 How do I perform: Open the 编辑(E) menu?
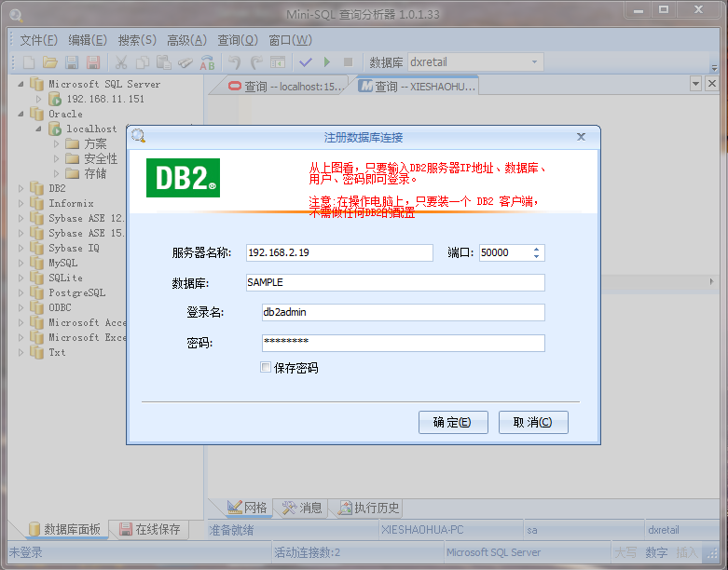[x=88, y=40]
